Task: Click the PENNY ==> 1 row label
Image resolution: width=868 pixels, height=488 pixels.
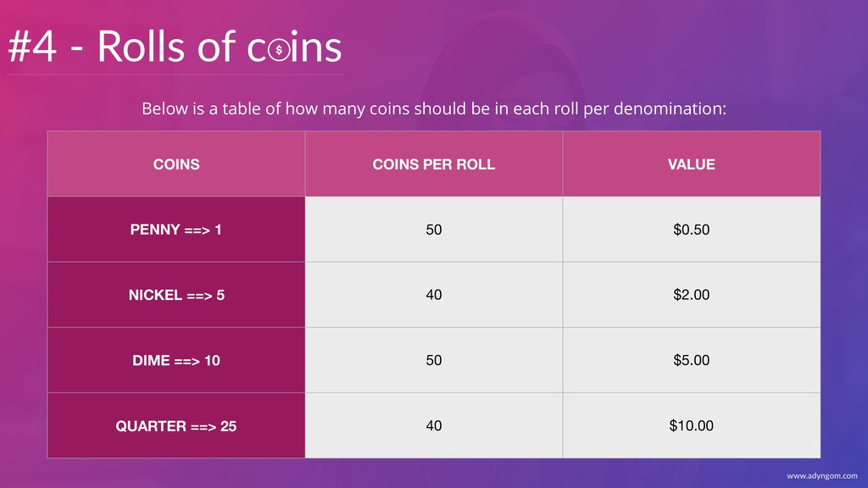Action: (176, 229)
